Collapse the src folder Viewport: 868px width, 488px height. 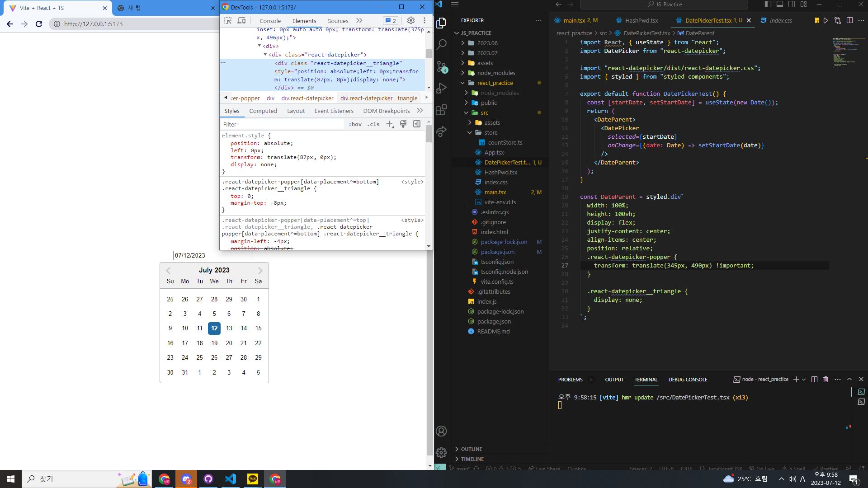tap(484, 113)
